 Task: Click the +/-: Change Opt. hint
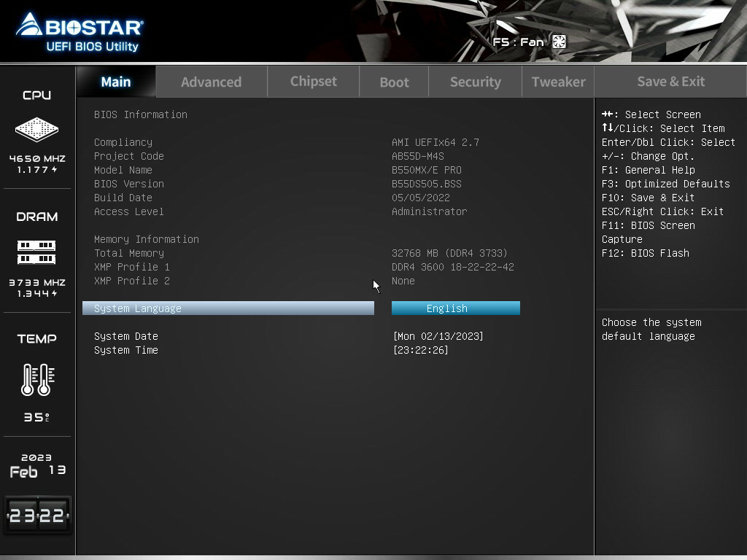(x=648, y=156)
